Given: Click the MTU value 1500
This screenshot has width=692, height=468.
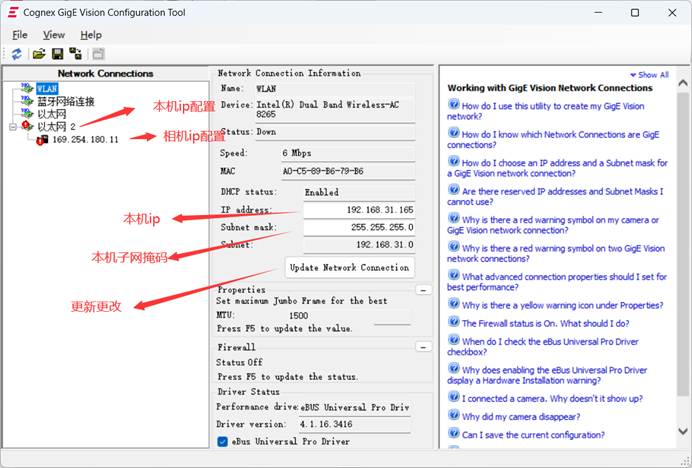Looking at the screenshot, I should click(298, 315).
